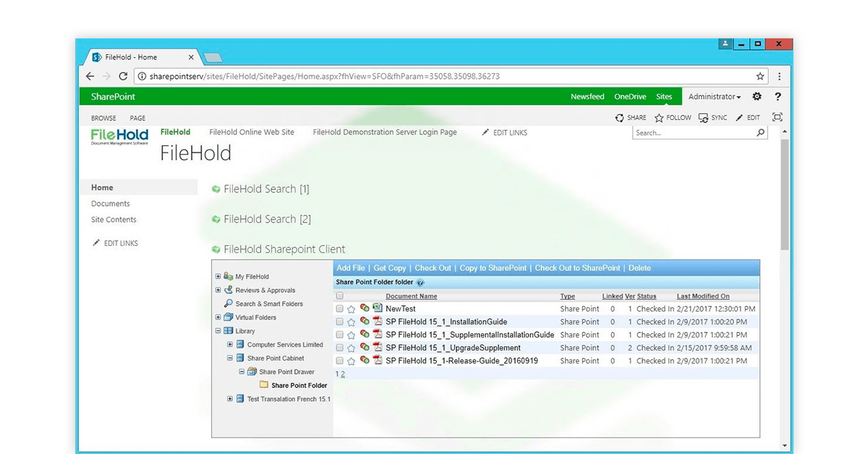Collapse the Library tree node
Screen dimensions: 868x454
[218, 331]
